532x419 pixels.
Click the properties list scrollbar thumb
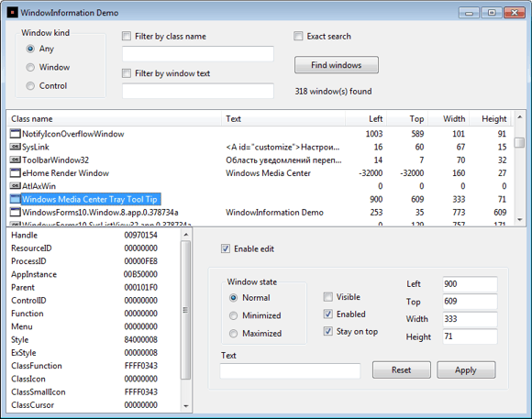[x=186, y=310]
